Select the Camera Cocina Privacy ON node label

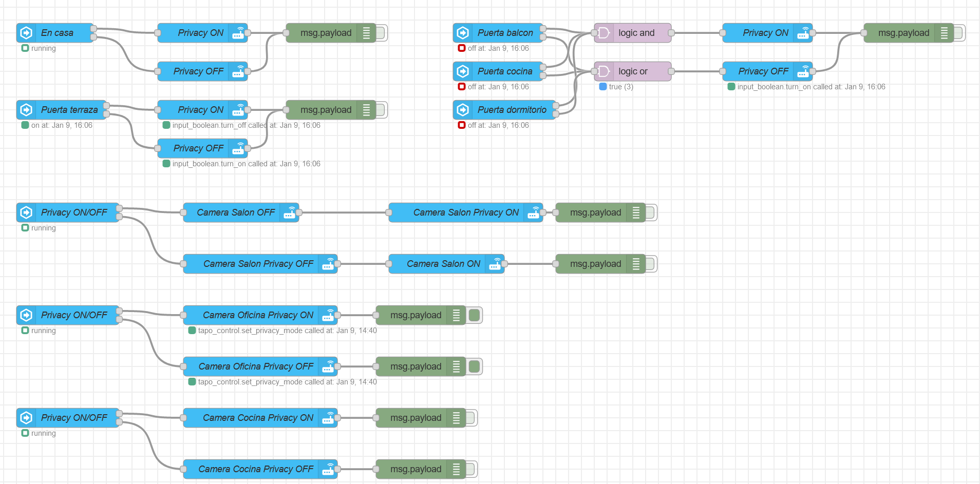pos(258,418)
